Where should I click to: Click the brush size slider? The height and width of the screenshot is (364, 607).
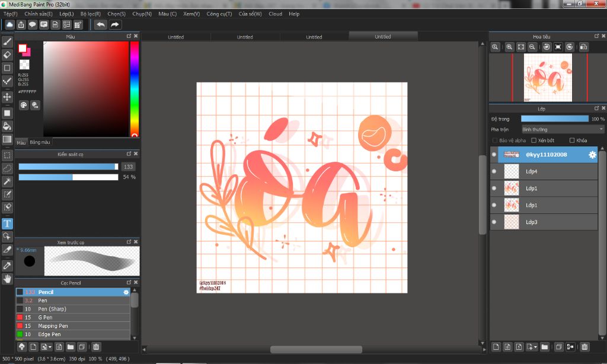[x=68, y=167]
